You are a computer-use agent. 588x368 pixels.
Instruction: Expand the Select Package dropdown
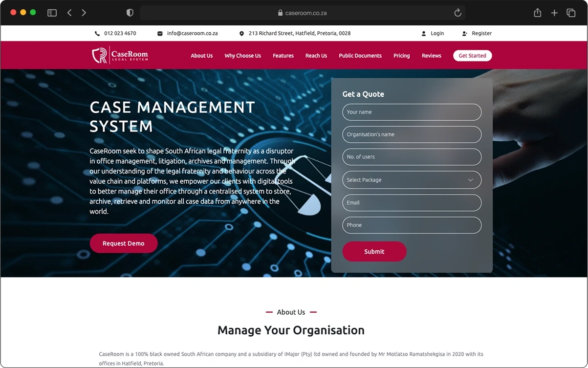pos(412,180)
